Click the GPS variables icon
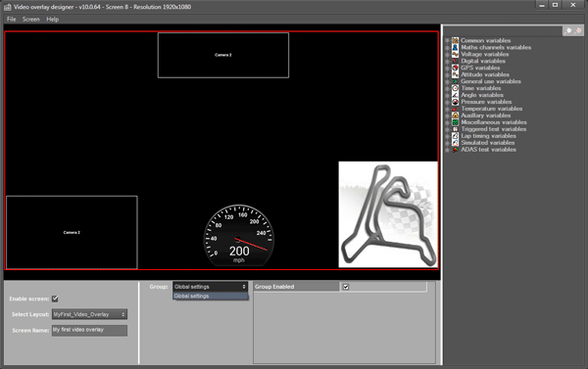 click(x=455, y=68)
